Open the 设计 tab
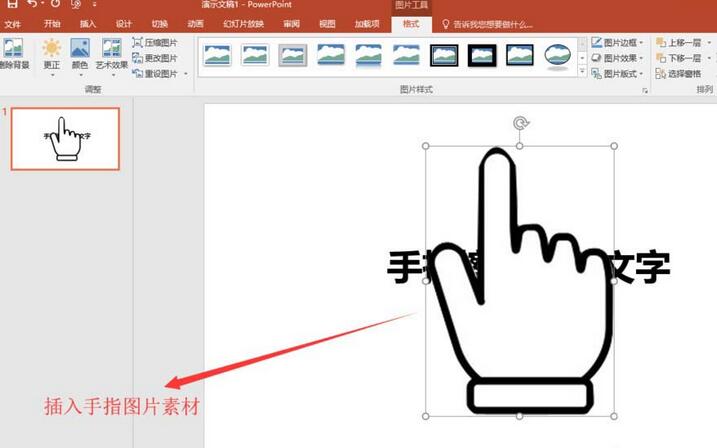The width and height of the screenshot is (717, 448). tap(123, 24)
